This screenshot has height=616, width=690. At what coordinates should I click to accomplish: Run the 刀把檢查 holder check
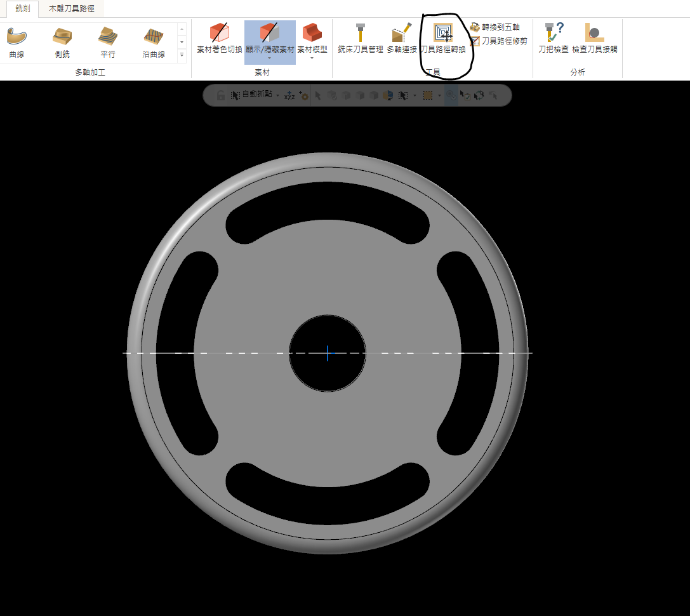(553, 38)
